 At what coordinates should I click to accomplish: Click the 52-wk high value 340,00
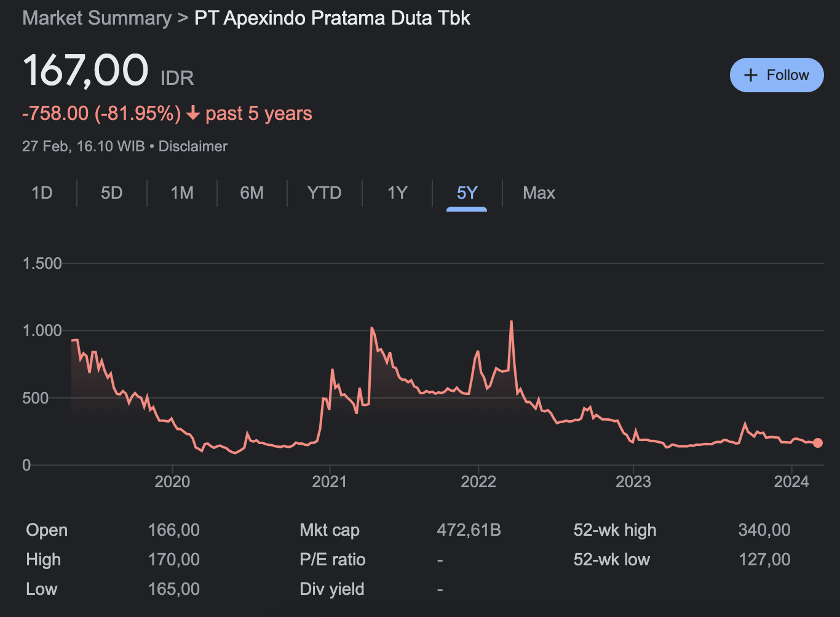pos(764,530)
